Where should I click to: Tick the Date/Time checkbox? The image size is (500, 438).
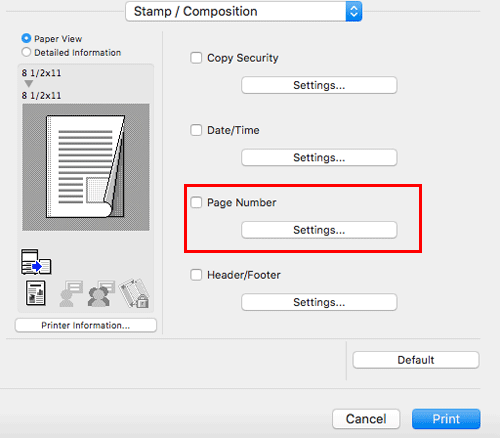(196, 130)
